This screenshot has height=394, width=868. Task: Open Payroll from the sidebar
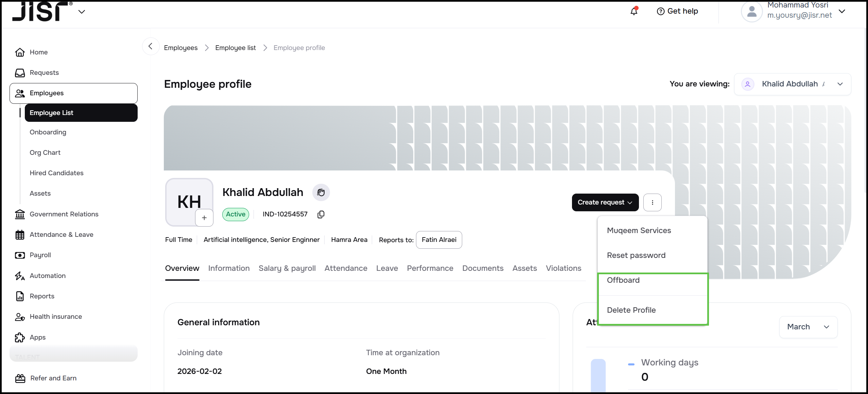point(40,255)
